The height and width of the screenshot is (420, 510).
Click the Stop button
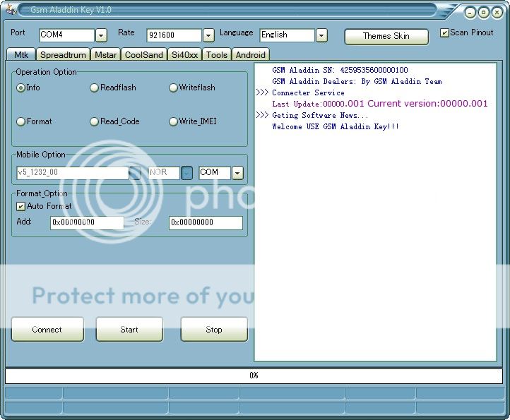click(214, 330)
